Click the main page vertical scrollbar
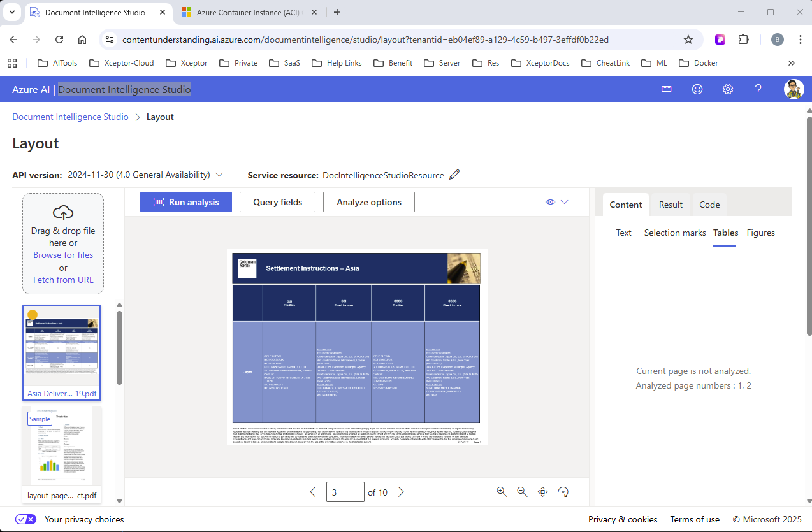The height and width of the screenshot is (532, 812). (809, 226)
